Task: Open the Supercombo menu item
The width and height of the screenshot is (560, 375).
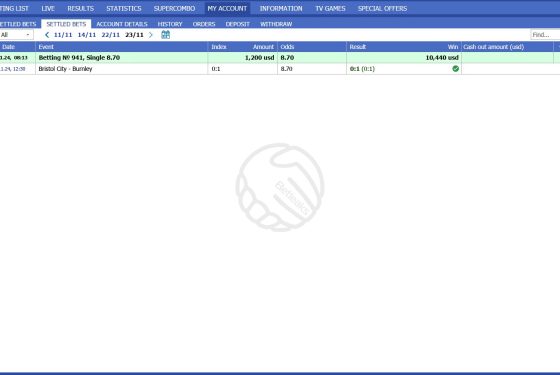Action: (x=174, y=8)
